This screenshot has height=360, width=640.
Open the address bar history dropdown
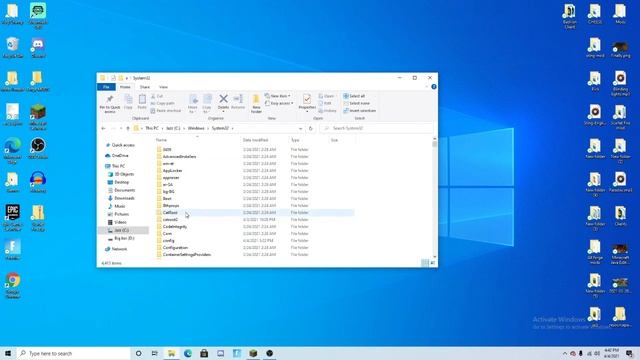300,128
